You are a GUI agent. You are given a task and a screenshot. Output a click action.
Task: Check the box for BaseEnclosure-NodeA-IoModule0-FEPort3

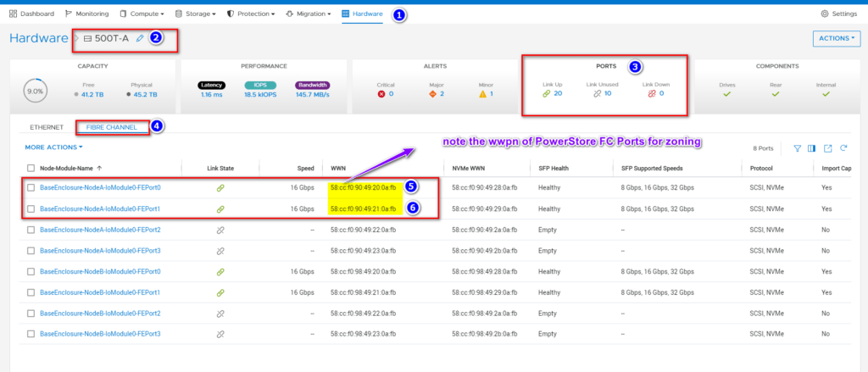(31, 251)
